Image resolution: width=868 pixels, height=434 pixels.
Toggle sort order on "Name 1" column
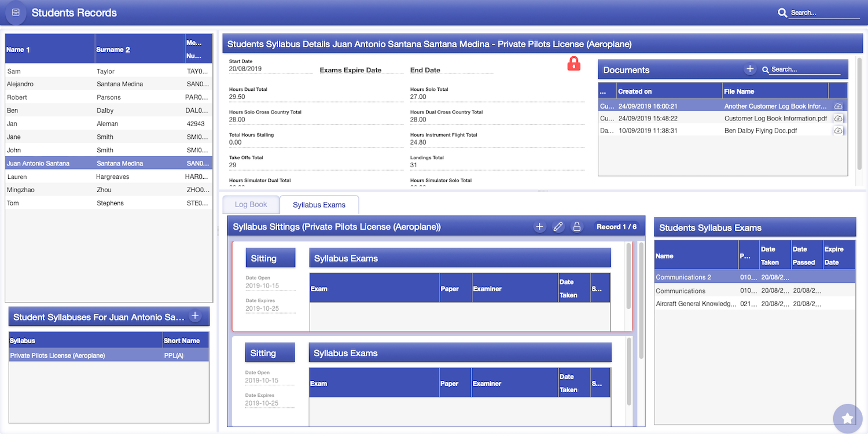(x=18, y=50)
